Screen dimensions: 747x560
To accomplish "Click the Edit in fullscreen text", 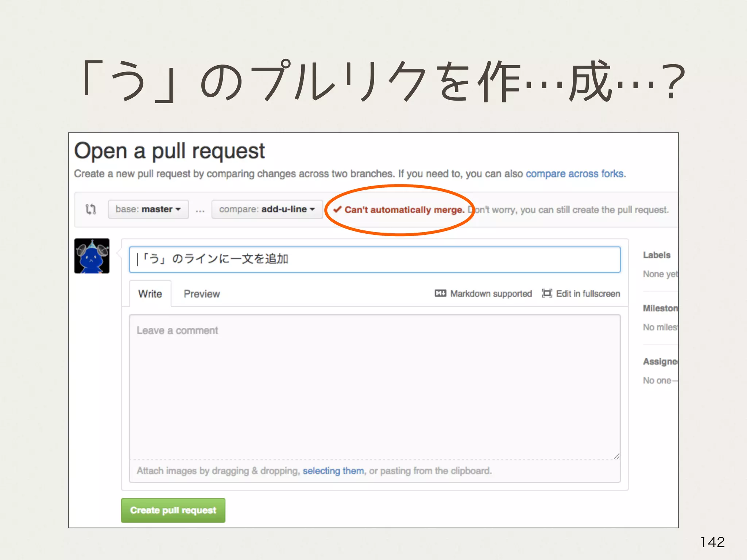I will click(x=588, y=293).
